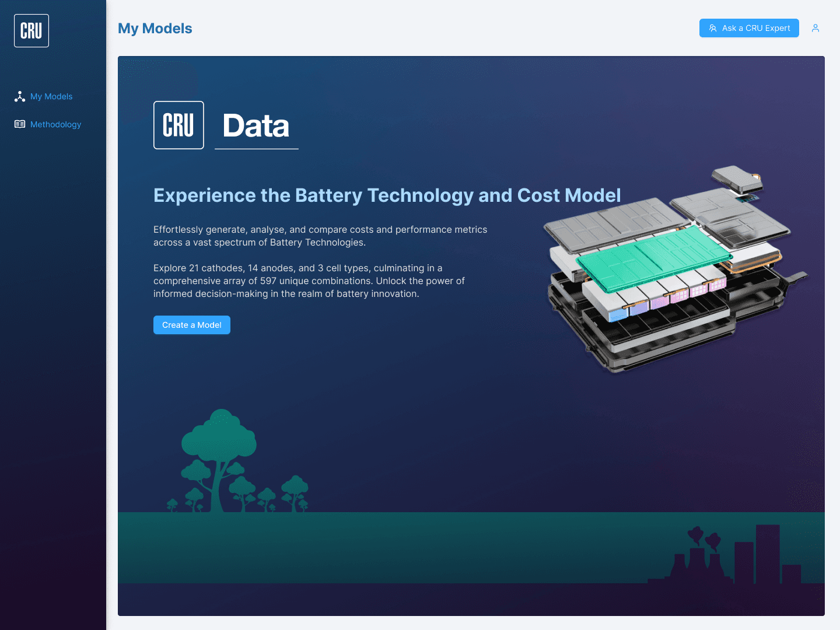Open the Methodology page

tap(55, 124)
